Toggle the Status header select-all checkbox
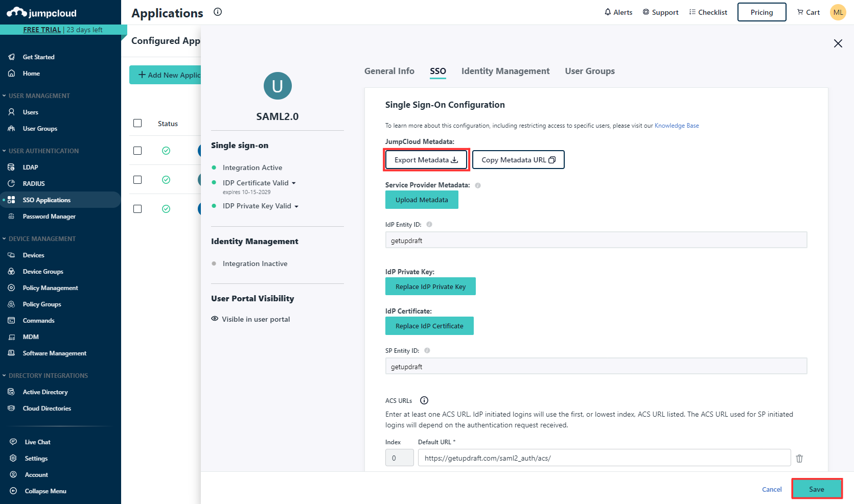Screen dimensions: 854x504 click(x=137, y=123)
